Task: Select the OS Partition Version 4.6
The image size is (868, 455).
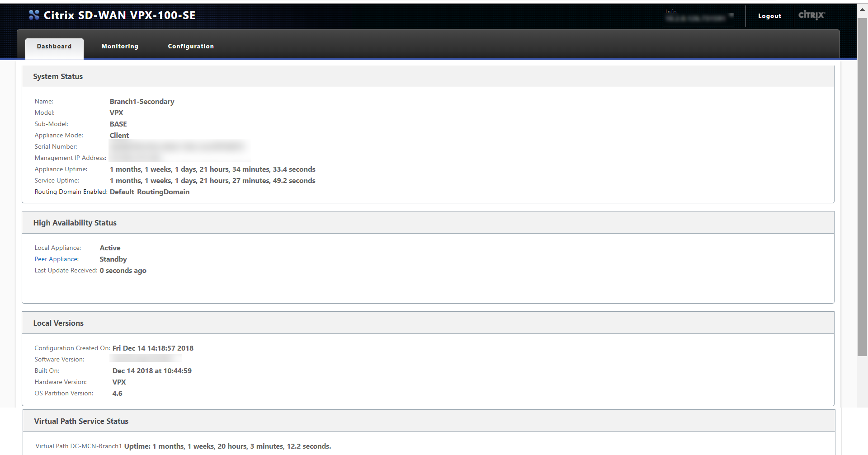Action: pyautogui.click(x=117, y=393)
